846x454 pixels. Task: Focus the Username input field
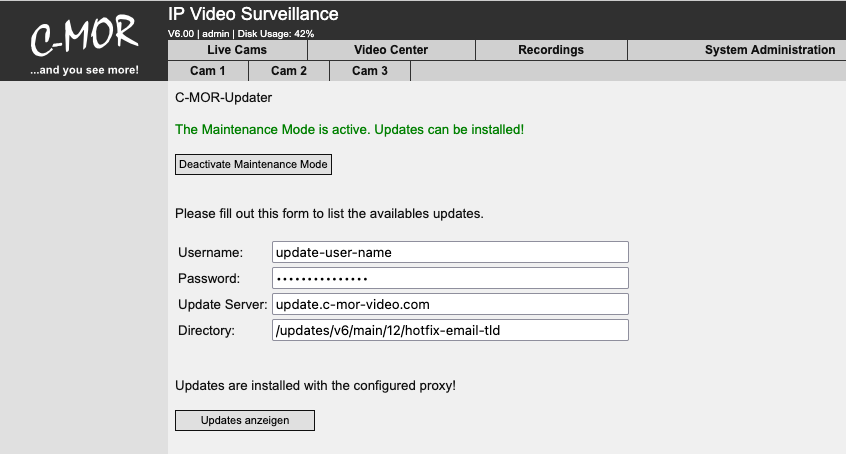(x=450, y=252)
